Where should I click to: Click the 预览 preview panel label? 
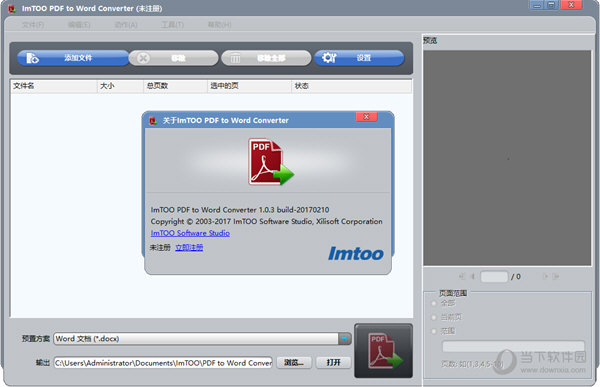tap(430, 40)
